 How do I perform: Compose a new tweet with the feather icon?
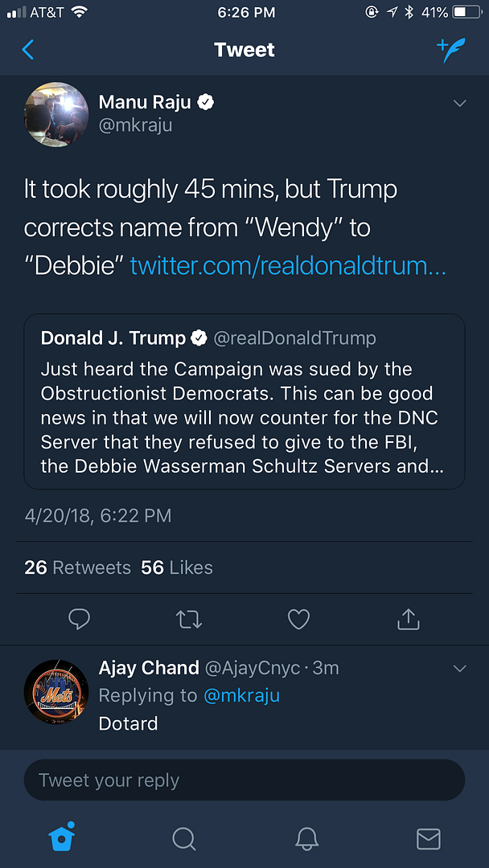[x=451, y=50]
